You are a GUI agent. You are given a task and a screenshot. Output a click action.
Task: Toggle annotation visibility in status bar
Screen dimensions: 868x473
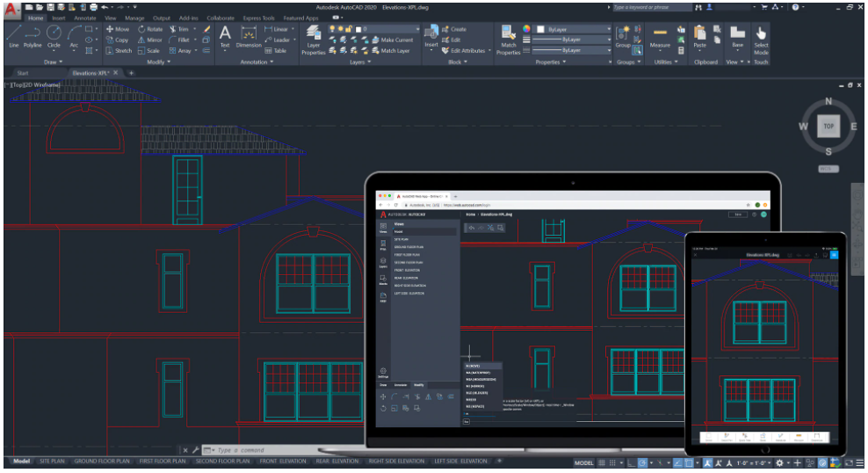point(707,463)
